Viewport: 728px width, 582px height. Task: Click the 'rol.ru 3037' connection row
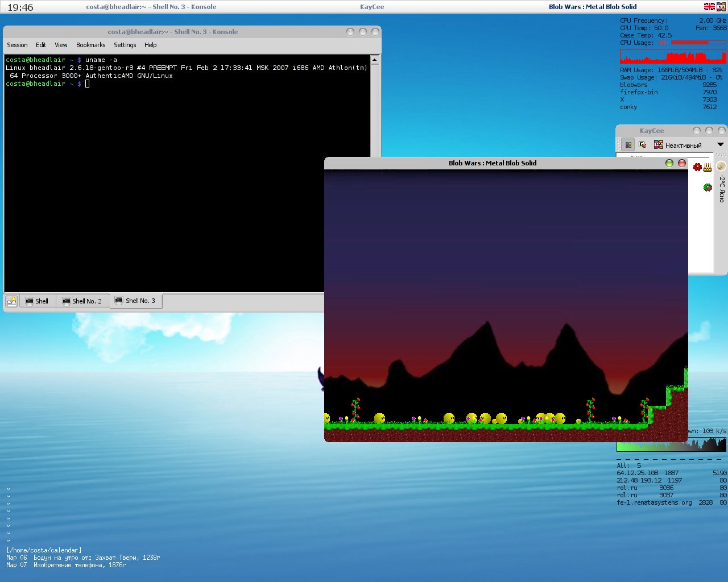672,495
